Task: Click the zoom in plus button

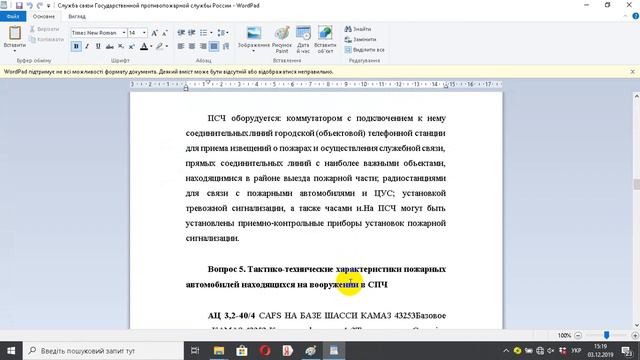Action: pos(635,335)
